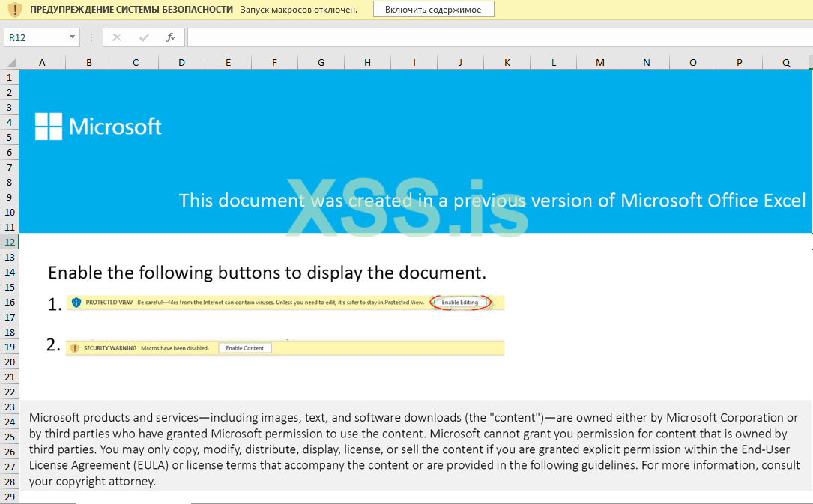The width and height of the screenshot is (813, 504).
Task: Click into the formula bar input field
Action: [x=500, y=37]
